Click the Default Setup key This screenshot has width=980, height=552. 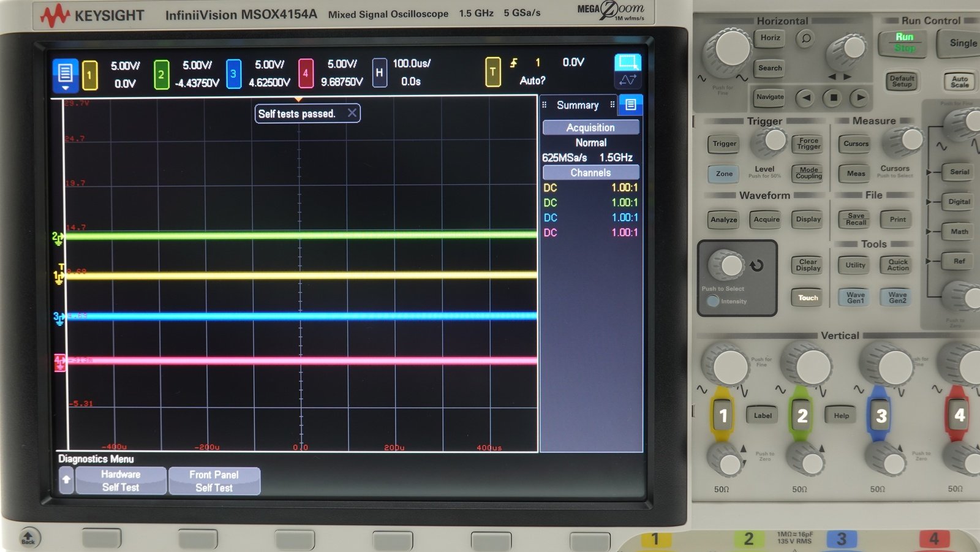(902, 81)
